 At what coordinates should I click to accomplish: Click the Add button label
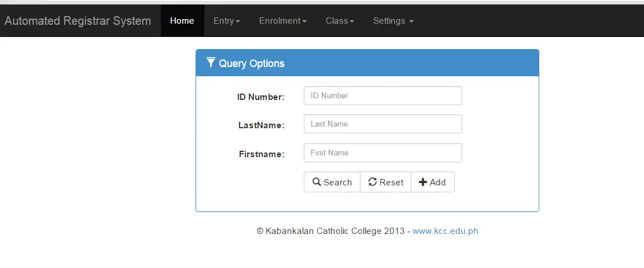click(x=437, y=183)
